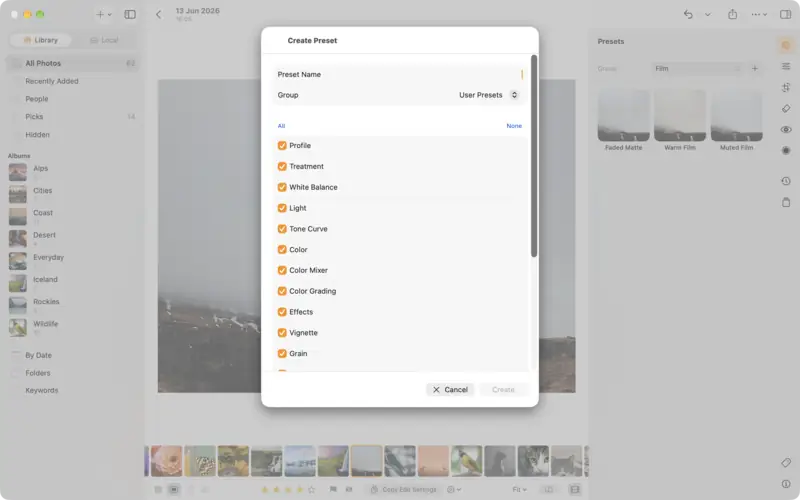Select All Photos in sidebar

click(x=72, y=63)
